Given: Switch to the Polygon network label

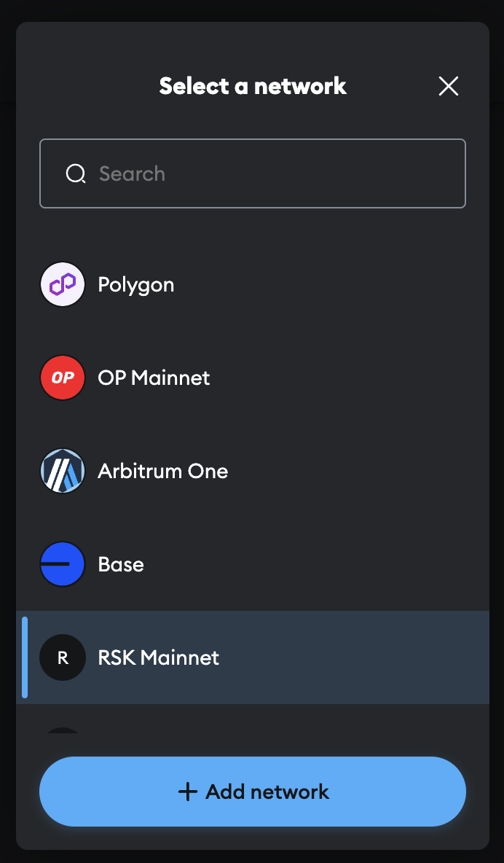Looking at the screenshot, I should (x=136, y=284).
